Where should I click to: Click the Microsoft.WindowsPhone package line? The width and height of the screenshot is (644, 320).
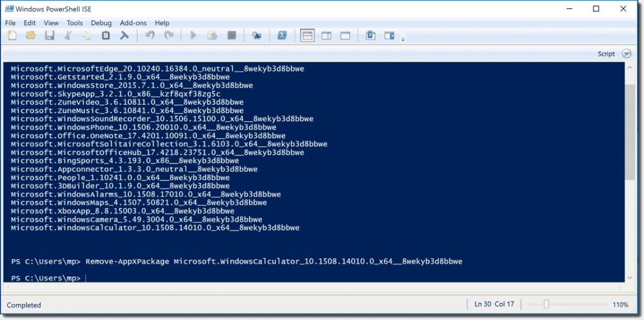tap(143, 127)
